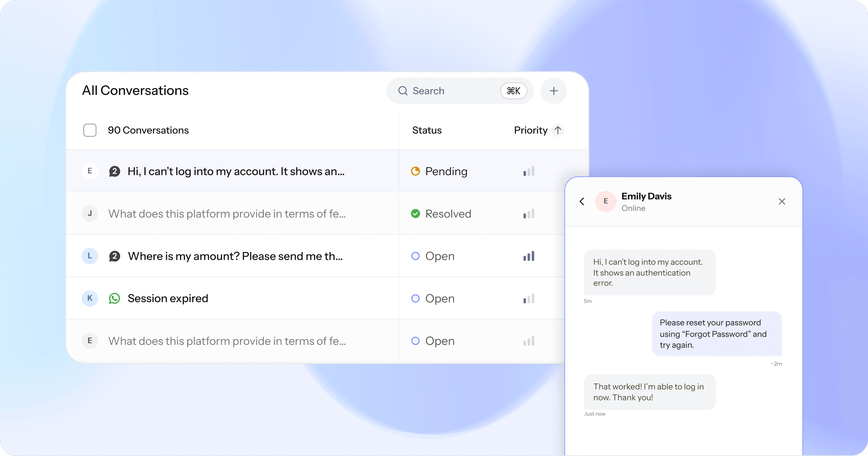Viewport: 868px width, 456px height.
Task: Click the ⌘K shortcut badge
Action: click(514, 91)
